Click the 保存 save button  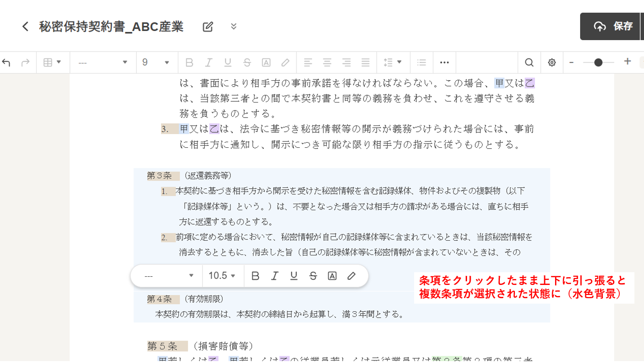(613, 26)
